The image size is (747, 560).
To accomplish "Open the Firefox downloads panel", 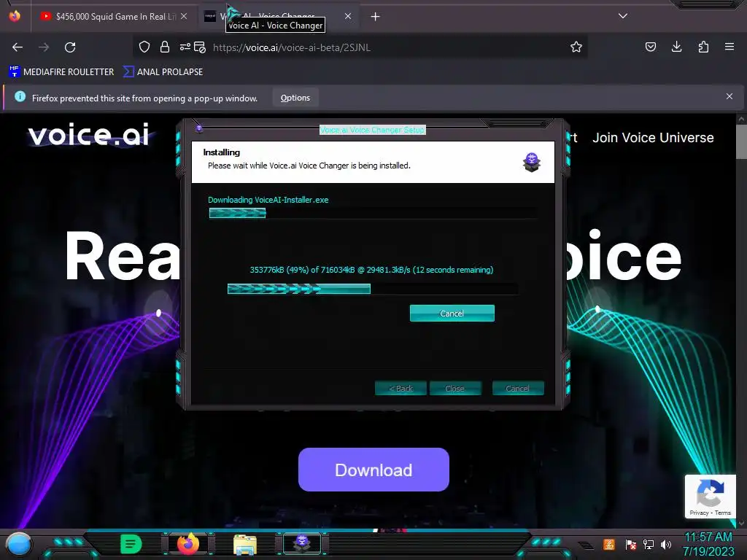I will pyautogui.click(x=676, y=47).
